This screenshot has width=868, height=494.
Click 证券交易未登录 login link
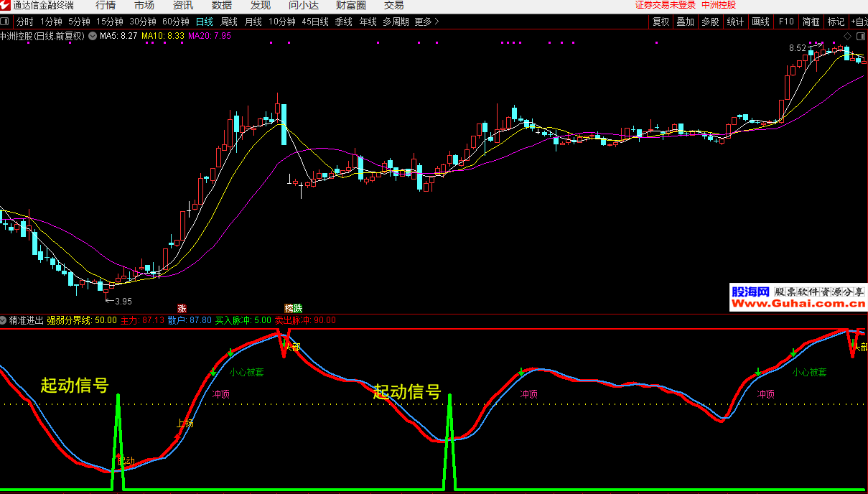(x=666, y=6)
